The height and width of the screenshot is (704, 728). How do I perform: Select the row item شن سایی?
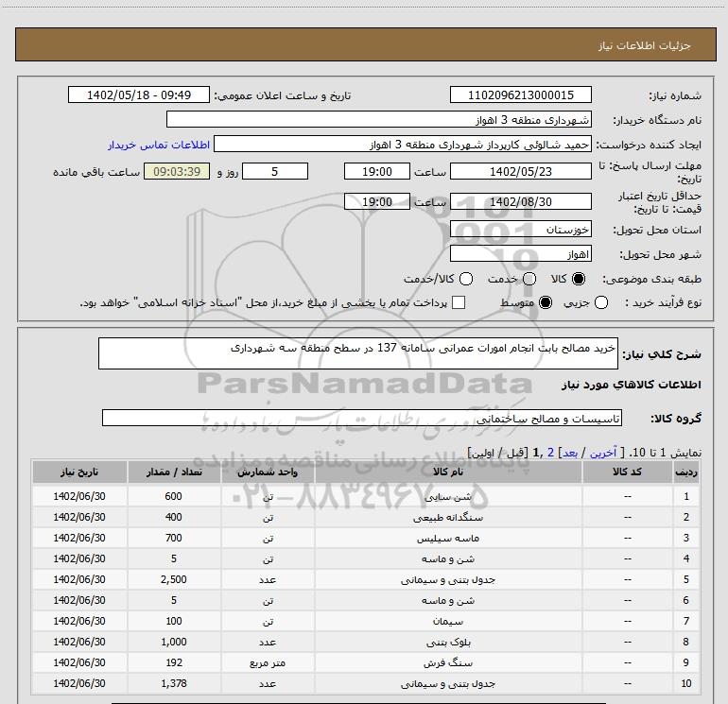[448, 496]
